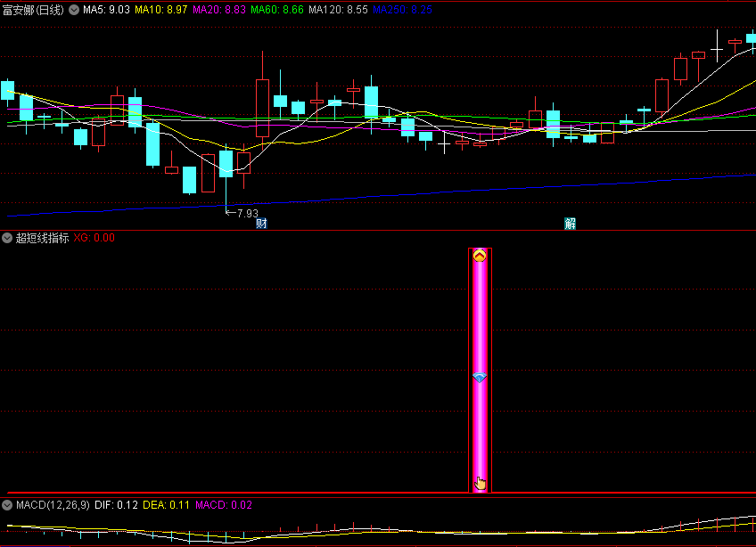Click the orange up-arrow signal icon

tap(480, 256)
